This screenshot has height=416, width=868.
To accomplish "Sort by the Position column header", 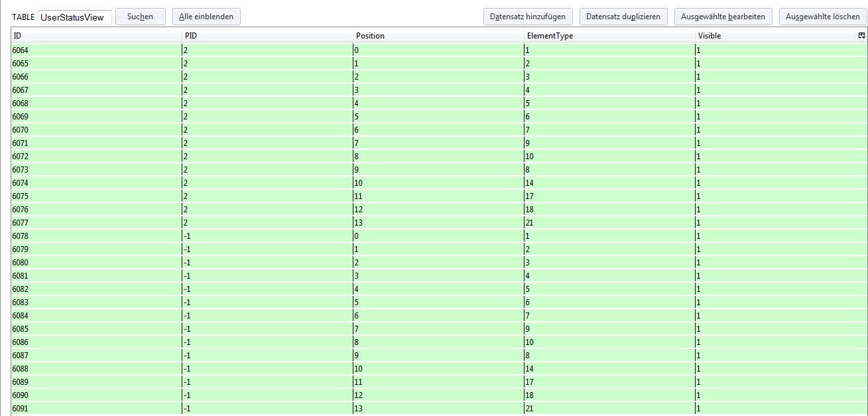I will (438, 36).
